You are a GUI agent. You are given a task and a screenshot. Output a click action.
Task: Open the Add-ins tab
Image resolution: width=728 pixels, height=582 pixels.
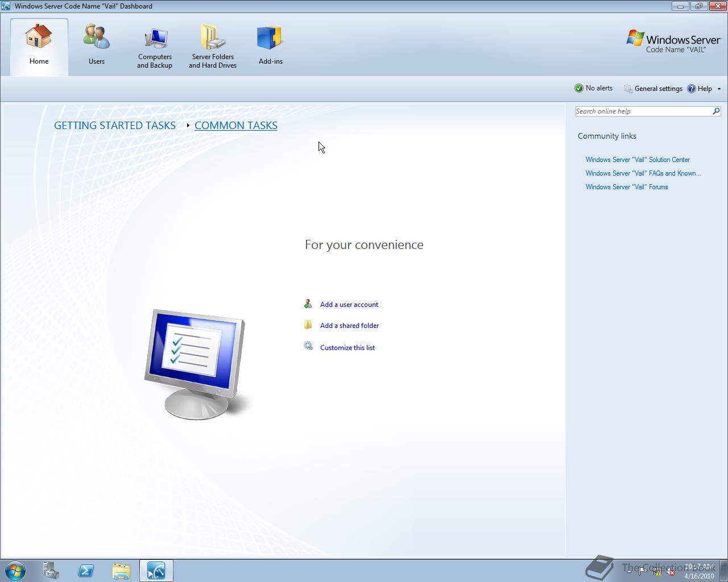pyautogui.click(x=271, y=47)
